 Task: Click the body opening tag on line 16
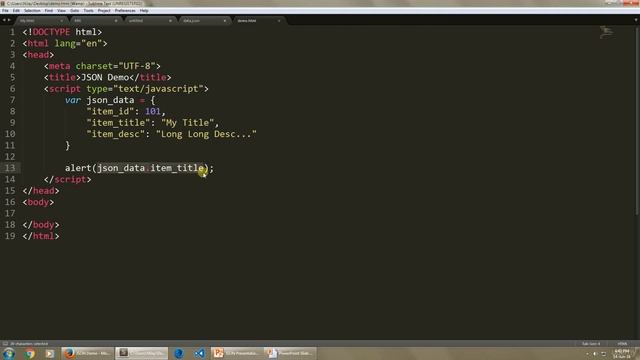(38, 202)
